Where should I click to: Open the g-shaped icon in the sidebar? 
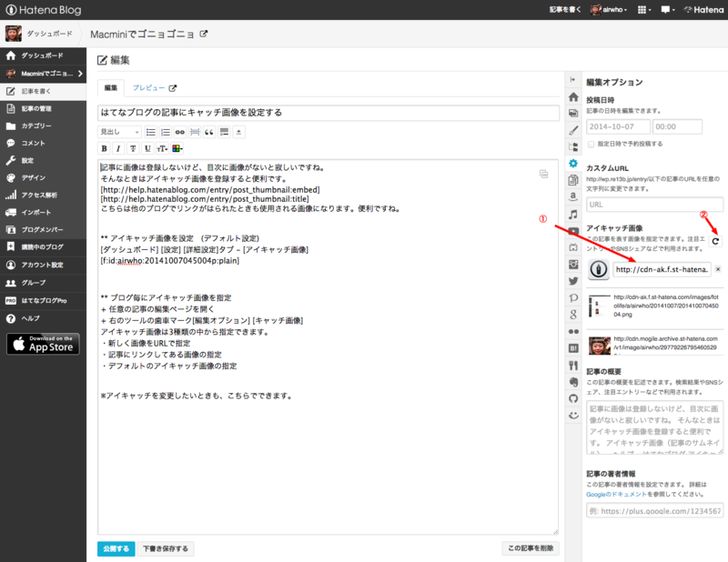pyautogui.click(x=573, y=314)
